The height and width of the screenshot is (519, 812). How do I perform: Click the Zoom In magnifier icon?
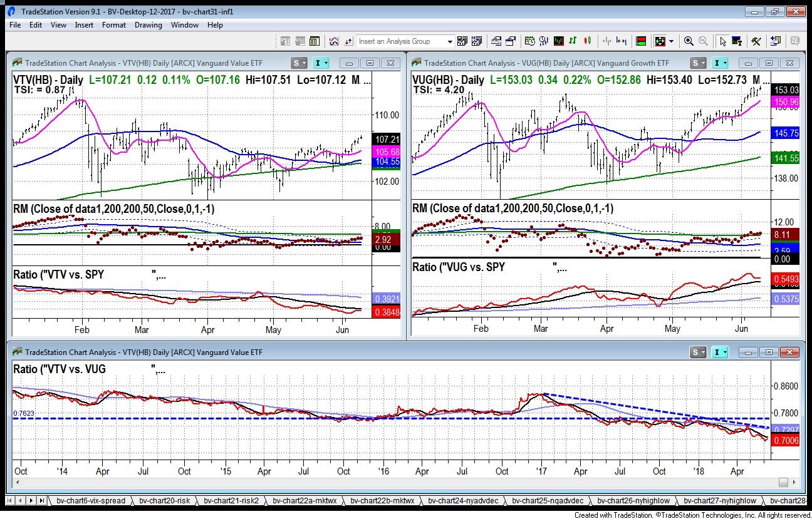pyautogui.click(x=689, y=41)
